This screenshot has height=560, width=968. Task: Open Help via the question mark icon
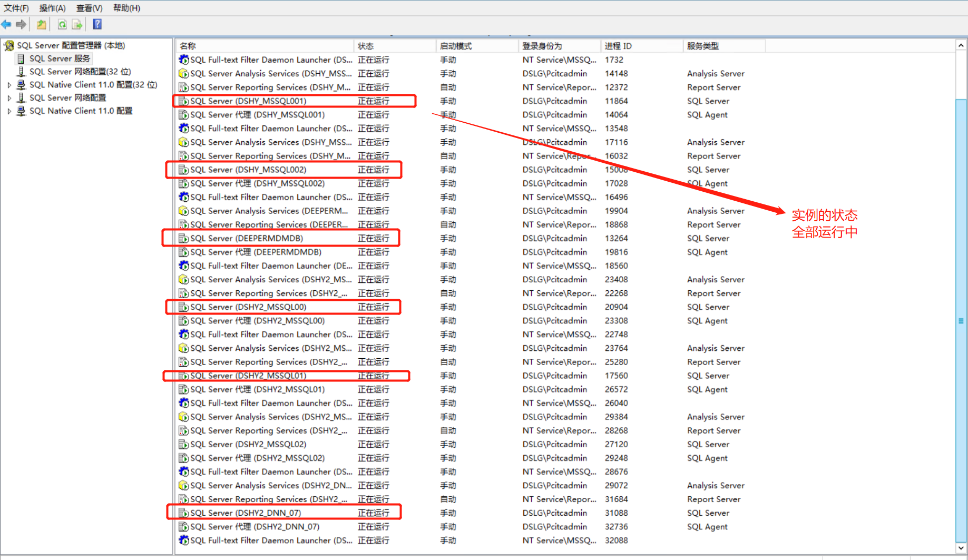tap(97, 24)
